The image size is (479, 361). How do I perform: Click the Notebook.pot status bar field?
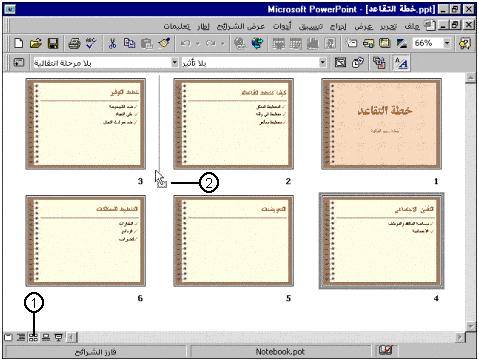coord(280,351)
